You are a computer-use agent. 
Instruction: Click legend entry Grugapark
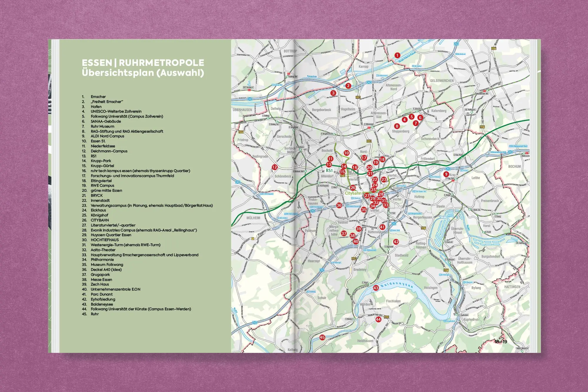[100, 274]
